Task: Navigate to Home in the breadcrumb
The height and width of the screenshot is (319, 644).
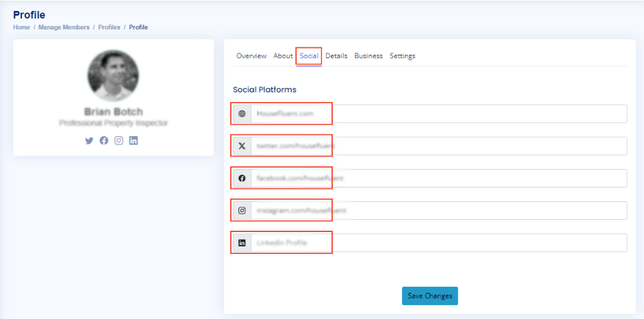Action: tap(21, 27)
